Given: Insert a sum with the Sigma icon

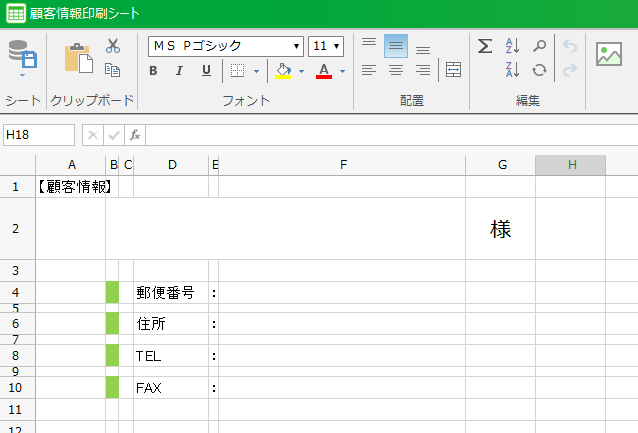Looking at the screenshot, I should 485,46.
